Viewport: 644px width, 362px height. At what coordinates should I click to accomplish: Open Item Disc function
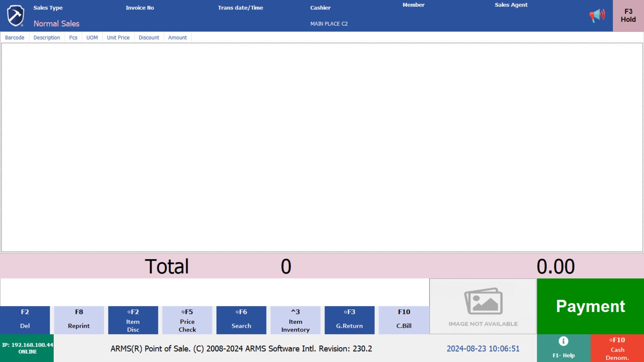(133, 320)
